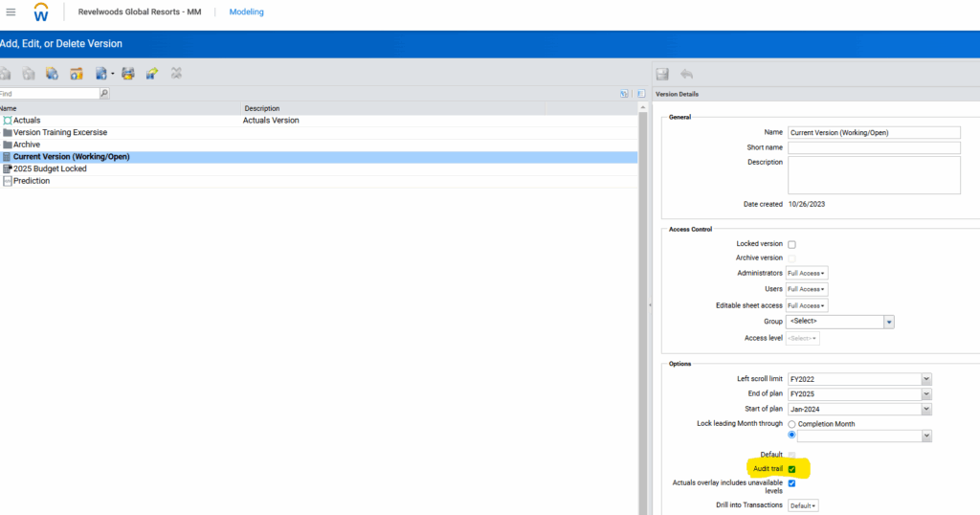Viewport: 980px width, 515px height.
Task: Uncheck the Audit trail checkbox
Action: point(791,469)
